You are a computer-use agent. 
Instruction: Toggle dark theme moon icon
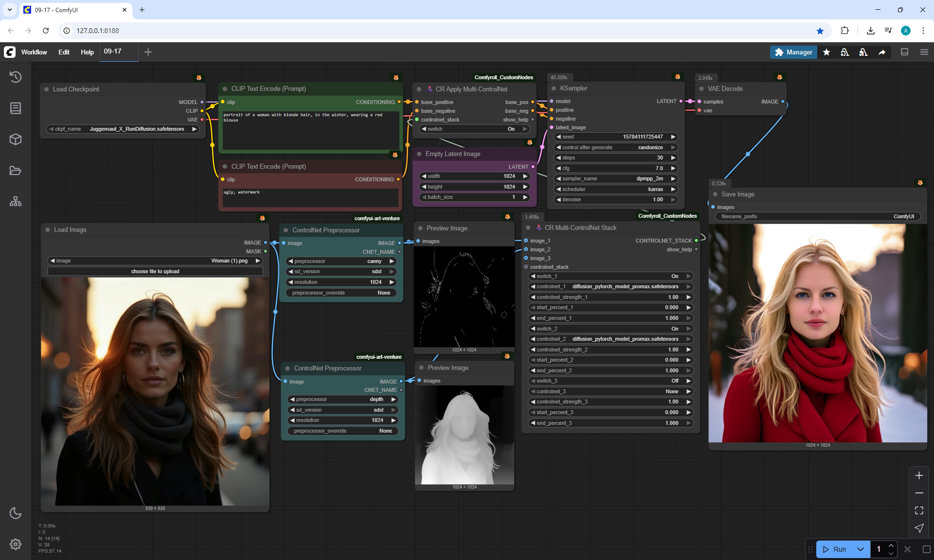click(x=16, y=513)
